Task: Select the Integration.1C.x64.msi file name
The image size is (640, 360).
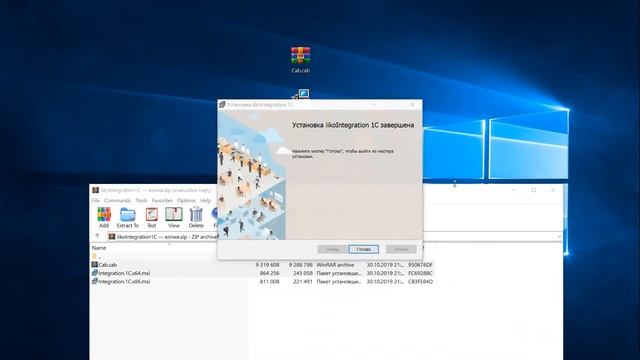Action: [124, 273]
